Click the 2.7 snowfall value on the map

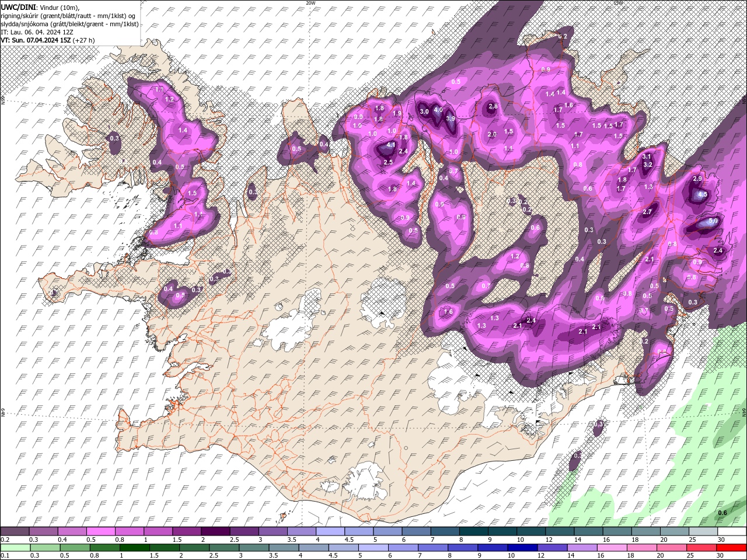point(647,212)
